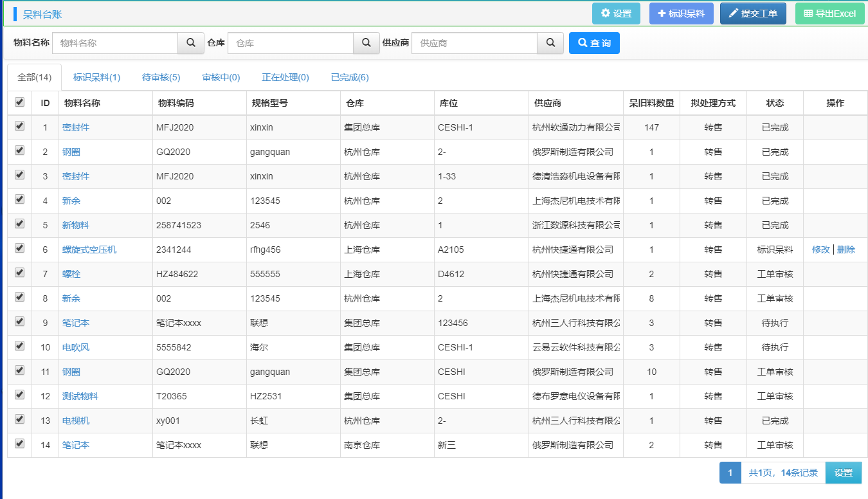Click 共1页, 14条记录 pagination text

783,473
